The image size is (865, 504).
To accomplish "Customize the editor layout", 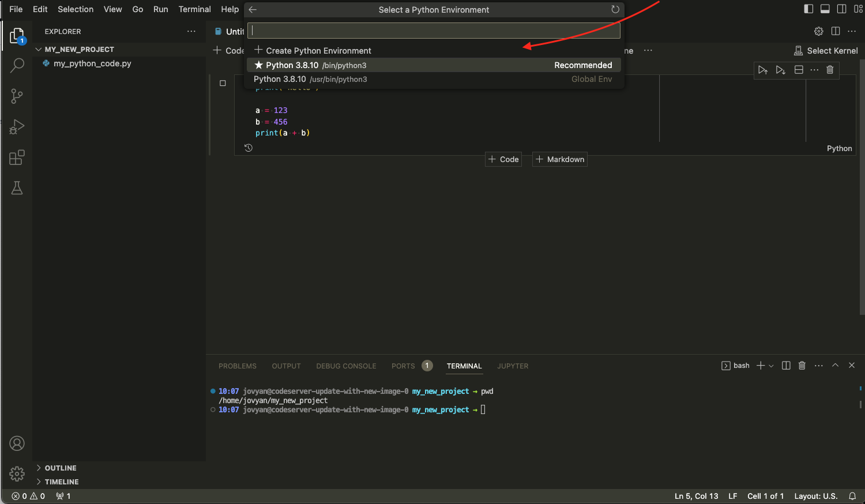I will point(858,9).
